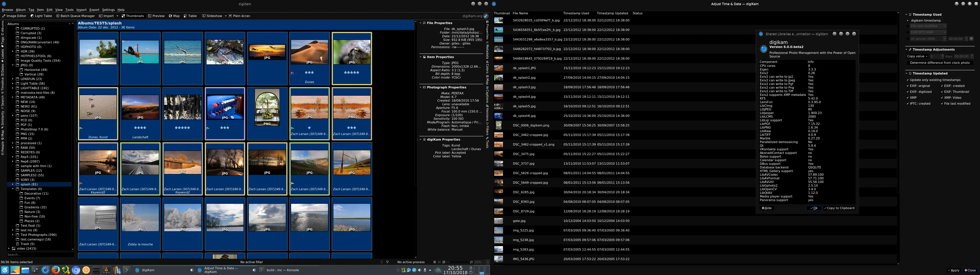Open the Import dropdown arrow

point(118,16)
